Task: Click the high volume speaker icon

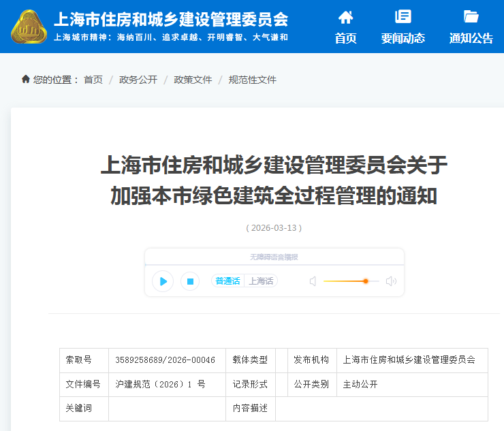Action: point(391,281)
